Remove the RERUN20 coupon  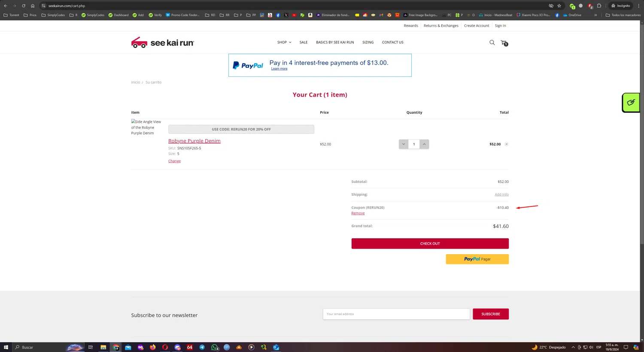pos(358,213)
